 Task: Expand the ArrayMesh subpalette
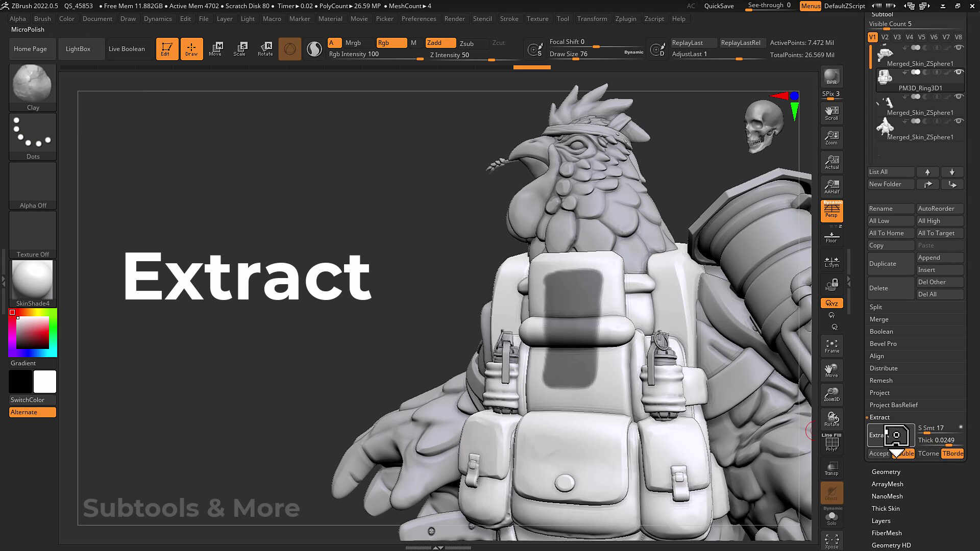pos(887,484)
